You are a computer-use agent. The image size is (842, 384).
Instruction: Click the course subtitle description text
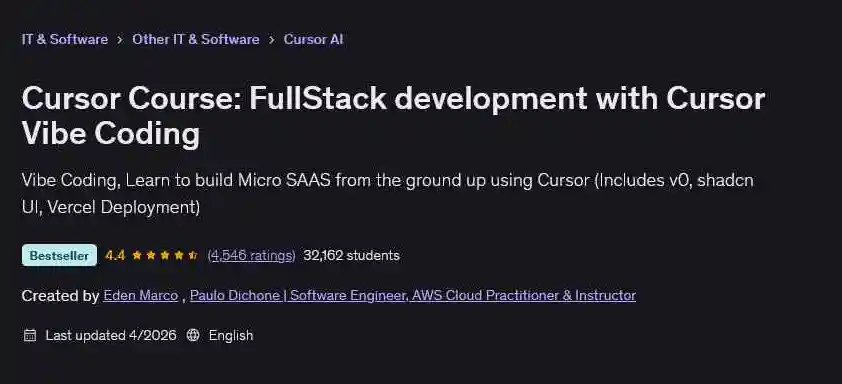point(387,193)
